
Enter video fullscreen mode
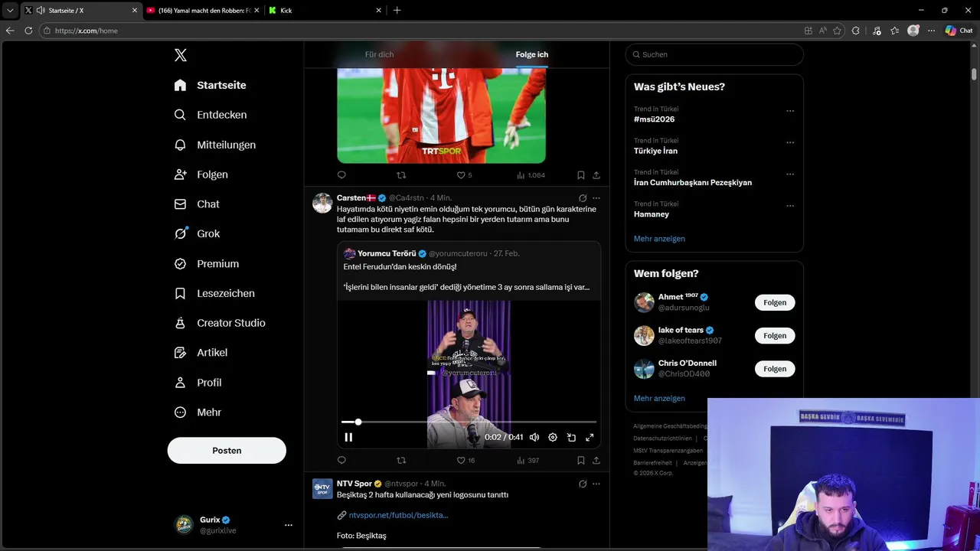tap(590, 438)
